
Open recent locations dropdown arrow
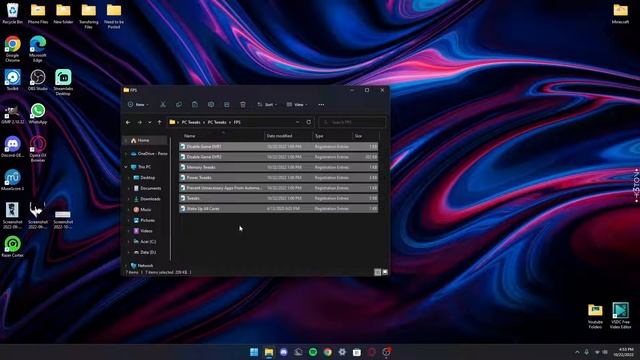(150, 122)
